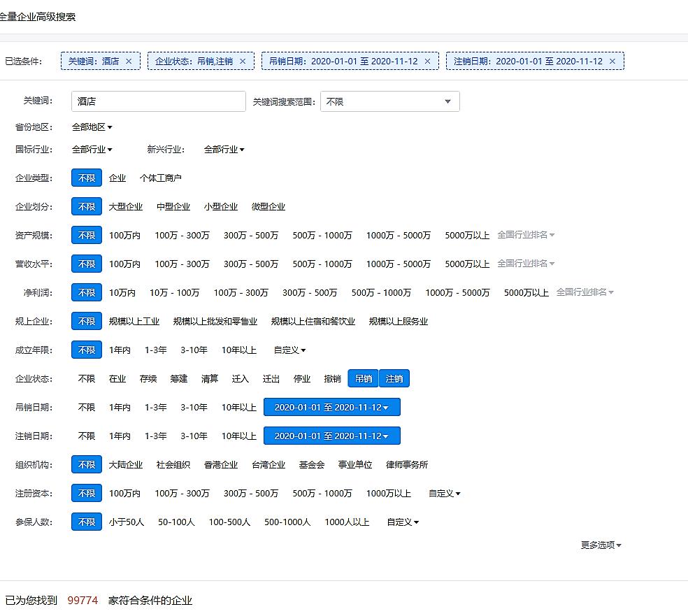688x616 pixels.
Task: Select 规模以上住宿和餐饮业 option
Action: tap(313, 322)
